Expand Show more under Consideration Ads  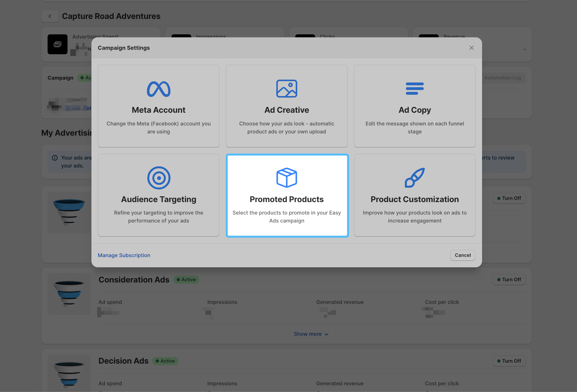pyautogui.click(x=311, y=334)
